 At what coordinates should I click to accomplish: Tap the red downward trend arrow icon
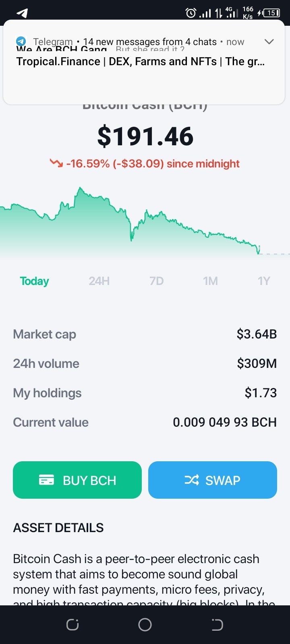click(56, 163)
